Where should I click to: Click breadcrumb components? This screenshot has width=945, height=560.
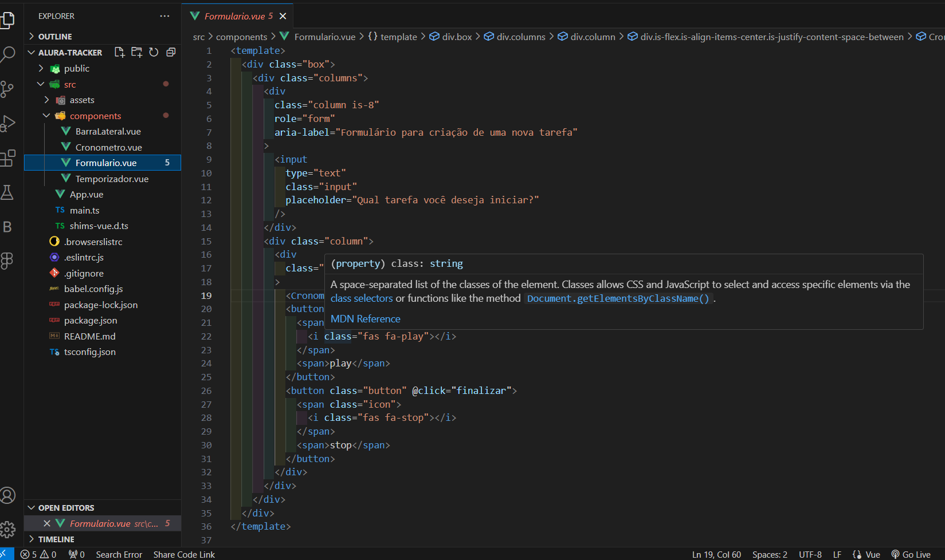pyautogui.click(x=241, y=37)
